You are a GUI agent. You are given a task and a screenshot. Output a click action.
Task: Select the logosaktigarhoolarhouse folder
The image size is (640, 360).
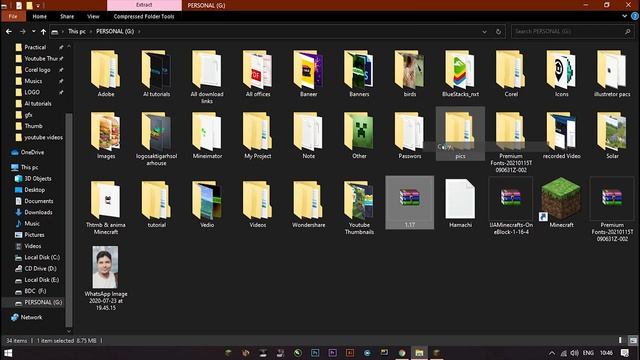[156, 139]
